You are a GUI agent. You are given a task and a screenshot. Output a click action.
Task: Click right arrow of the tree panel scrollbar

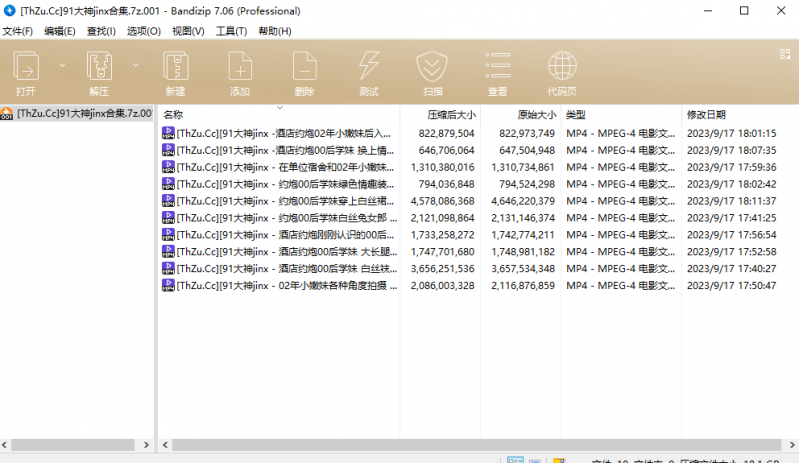point(146,445)
